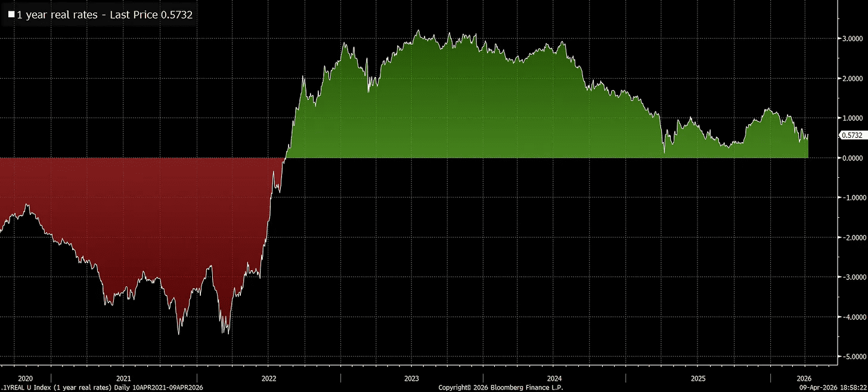
Task: Click the 2020 label on the time axis
Action: pos(26,378)
